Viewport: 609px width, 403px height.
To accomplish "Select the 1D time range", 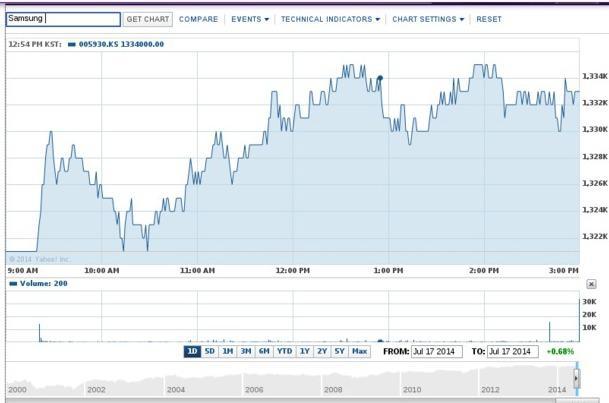I will (192, 351).
